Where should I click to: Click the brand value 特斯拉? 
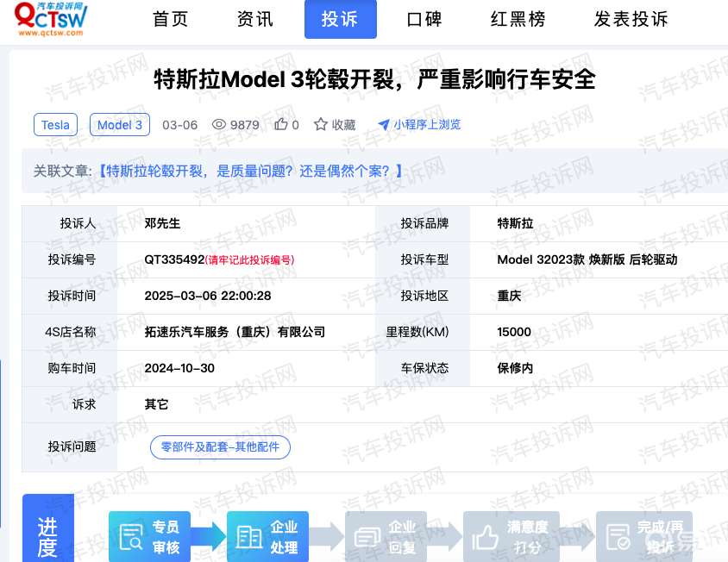click(515, 223)
